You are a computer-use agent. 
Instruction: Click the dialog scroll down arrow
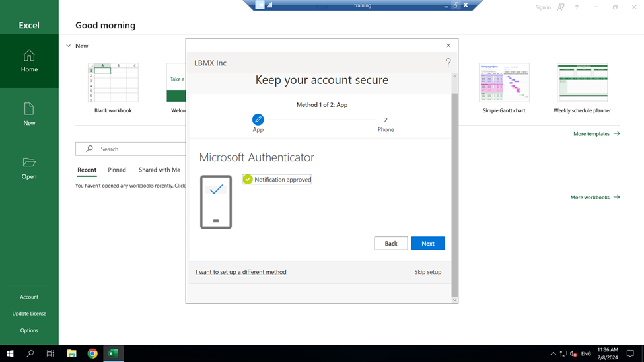pos(454,299)
